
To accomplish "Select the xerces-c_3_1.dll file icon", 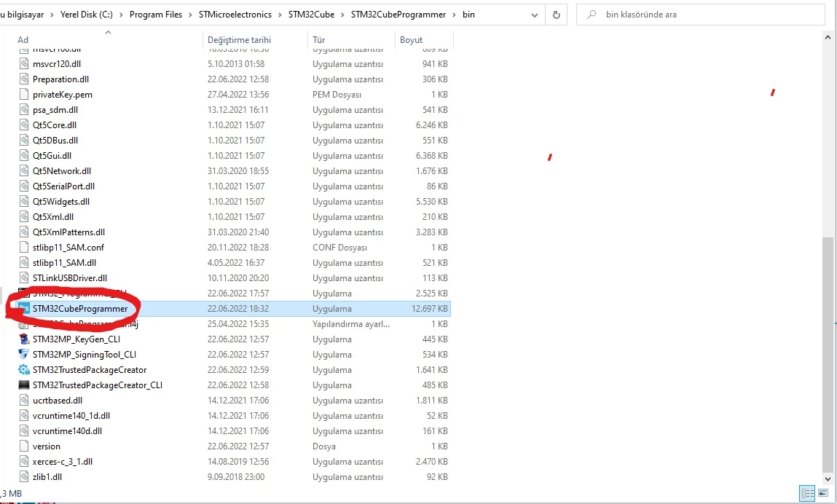I will [x=23, y=461].
